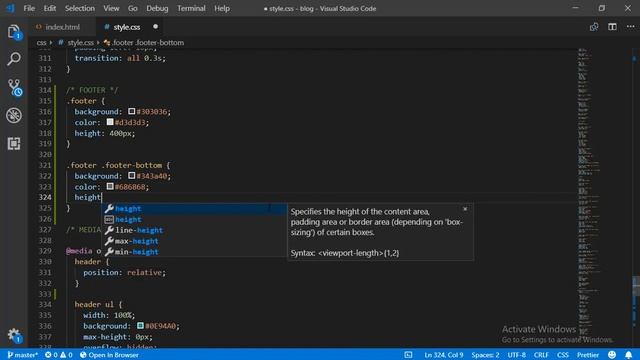Click the master branch indicator

point(22,355)
